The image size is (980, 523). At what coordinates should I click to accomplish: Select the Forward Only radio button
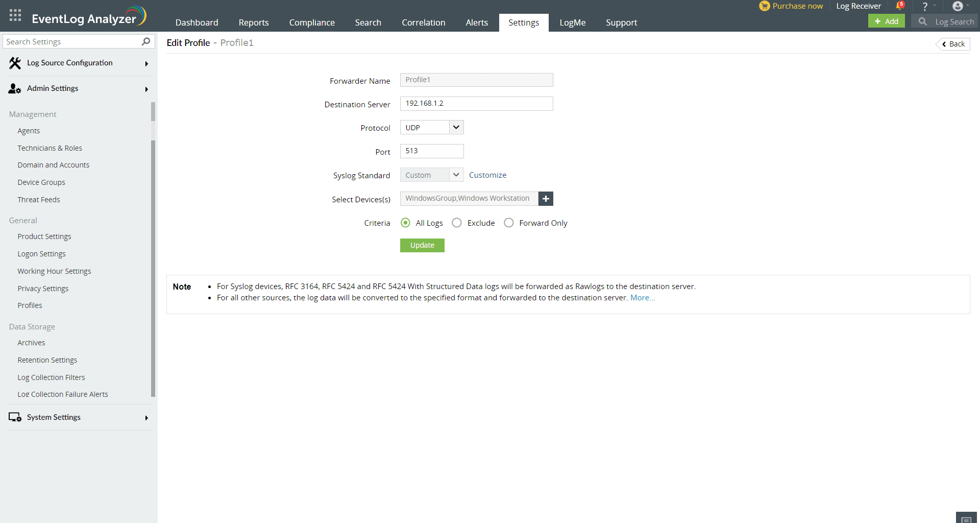point(508,223)
